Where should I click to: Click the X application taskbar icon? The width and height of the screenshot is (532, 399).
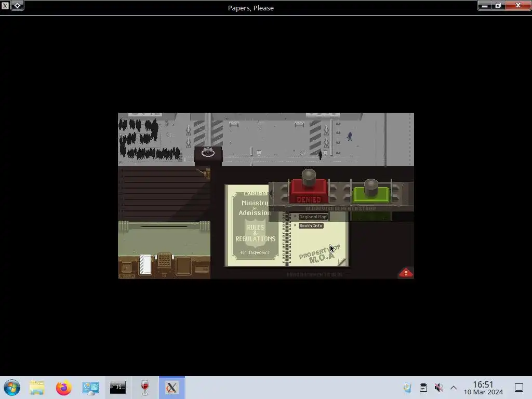(x=171, y=388)
